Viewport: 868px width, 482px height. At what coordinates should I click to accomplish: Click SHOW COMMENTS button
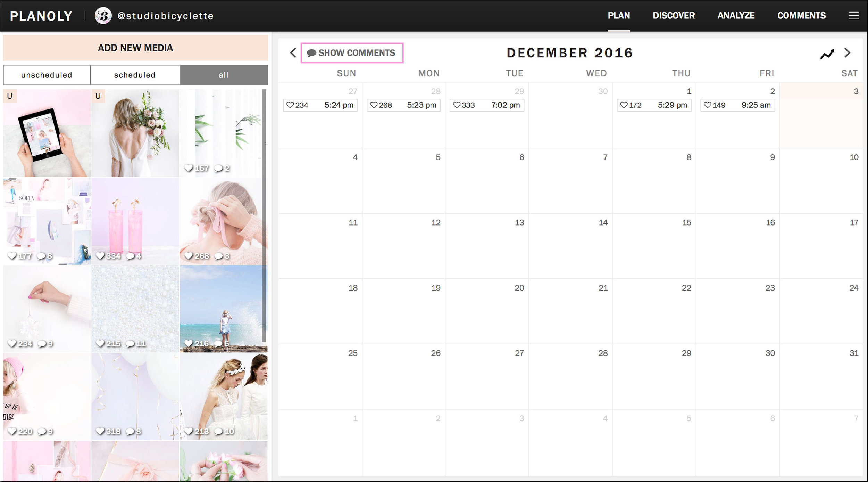click(x=352, y=53)
